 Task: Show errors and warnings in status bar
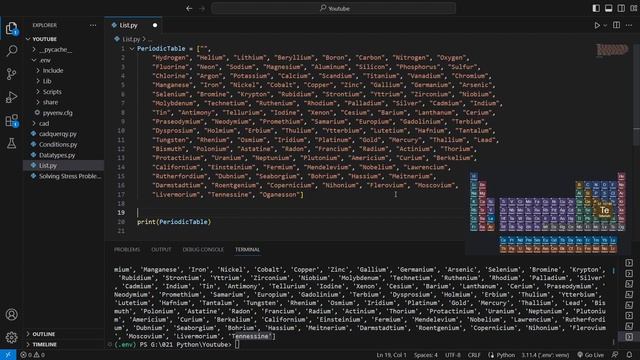[33, 355]
